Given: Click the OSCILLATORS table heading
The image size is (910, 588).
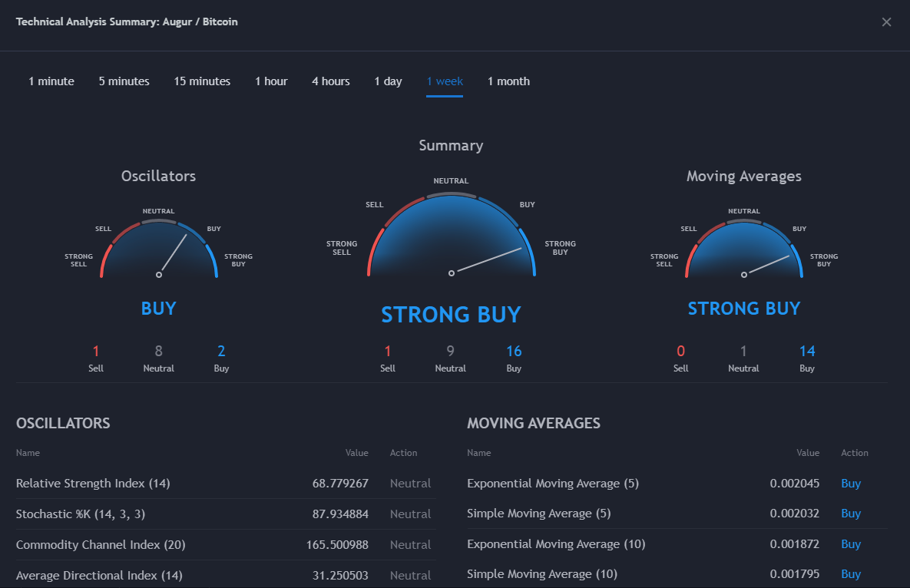Looking at the screenshot, I should (63, 423).
